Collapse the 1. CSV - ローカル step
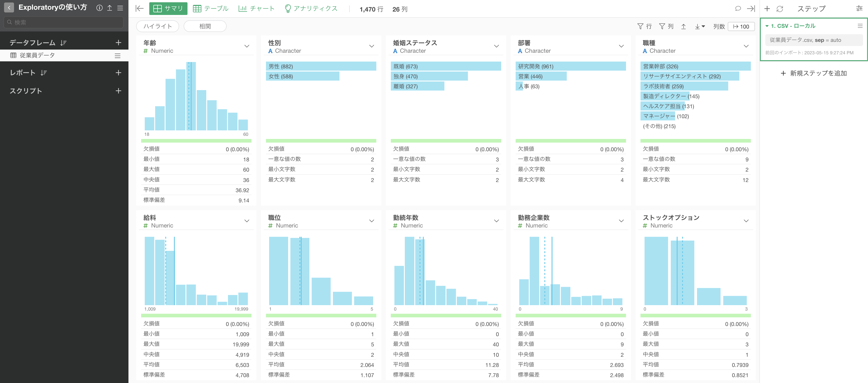This screenshot has height=383, width=868. coord(767,26)
